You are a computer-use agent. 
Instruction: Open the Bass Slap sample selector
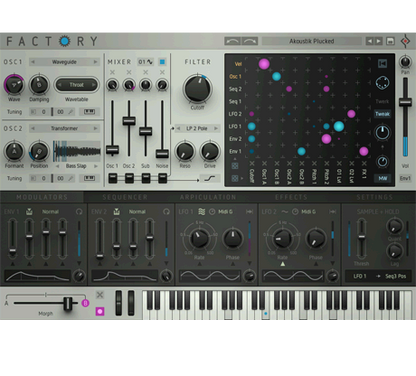pos(76,166)
